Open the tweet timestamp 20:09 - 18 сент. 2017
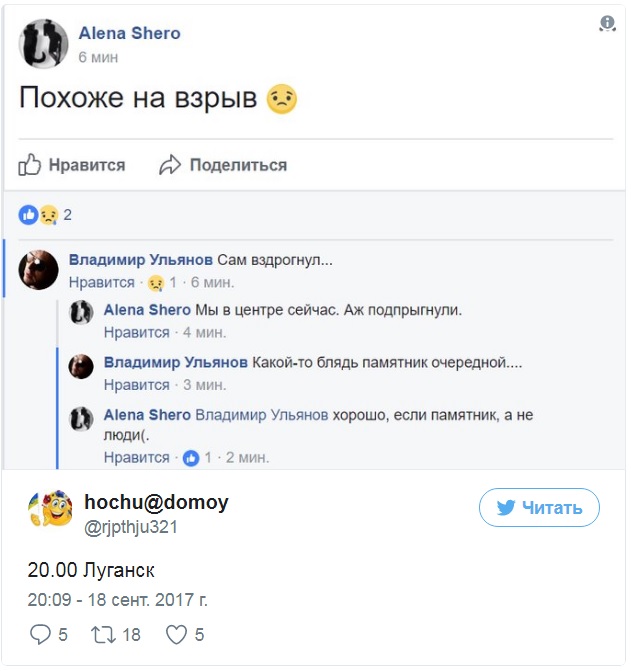The height and width of the screenshot is (671, 631). click(117, 600)
